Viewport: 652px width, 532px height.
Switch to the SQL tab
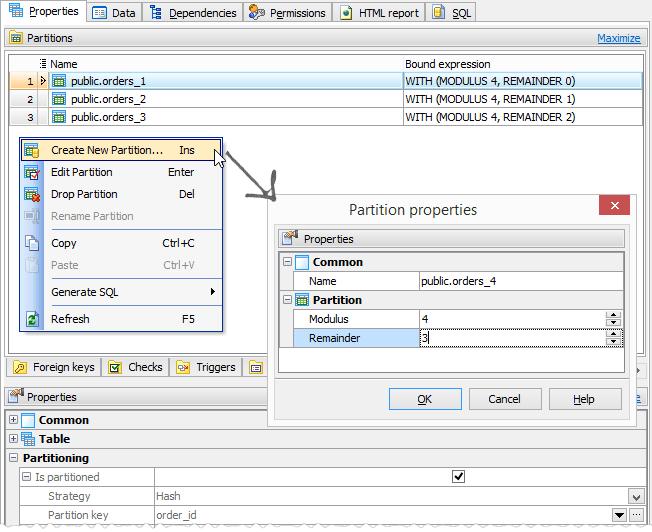pos(451,12)
